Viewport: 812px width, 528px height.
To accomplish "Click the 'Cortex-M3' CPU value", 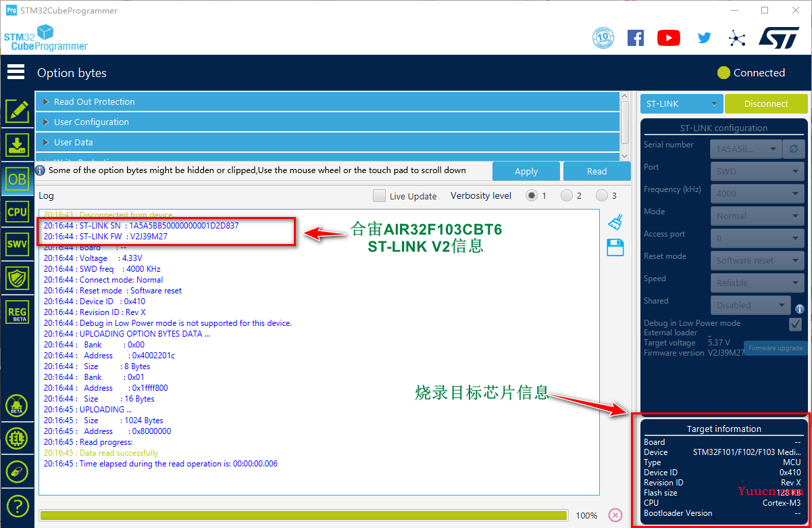I will (782, 503).
